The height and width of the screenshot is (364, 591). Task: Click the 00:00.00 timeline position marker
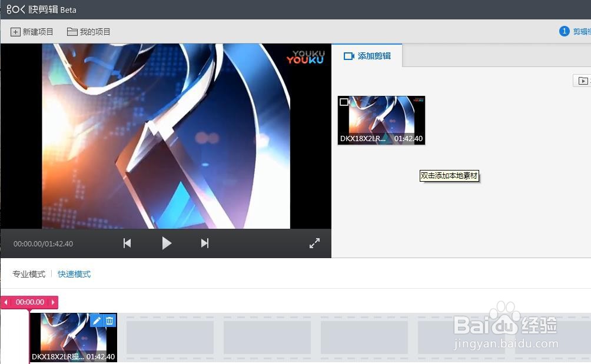[x=30, y=302]
